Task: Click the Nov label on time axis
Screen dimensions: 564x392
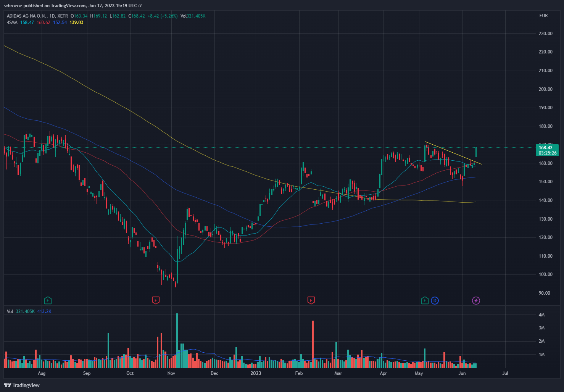Action: [x=171, y=373]
